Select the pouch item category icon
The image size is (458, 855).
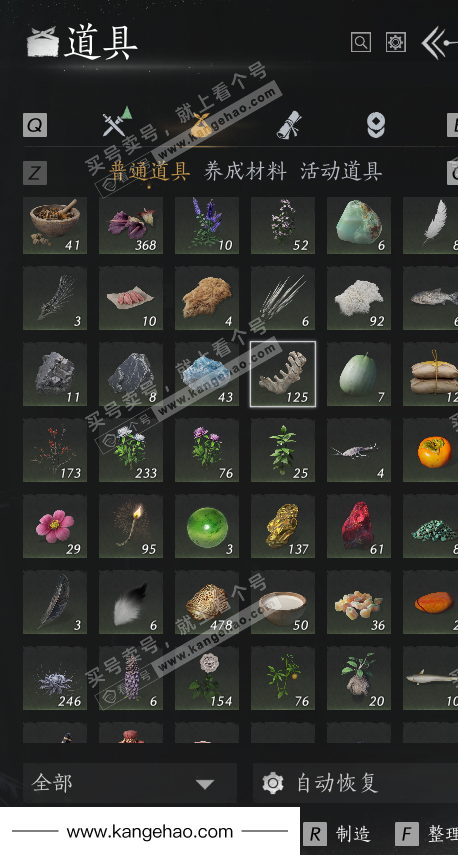(201, 124)
